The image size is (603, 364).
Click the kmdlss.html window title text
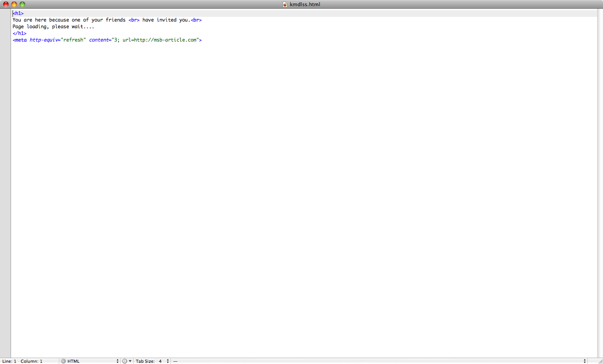305,4
